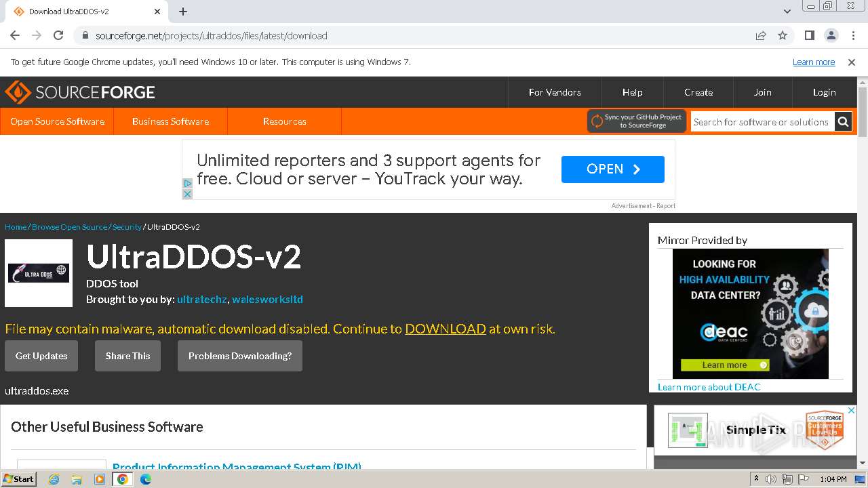Click the lock icon in address bar
The width and height of the screenshot is (868, 488).
coord(85,35)
